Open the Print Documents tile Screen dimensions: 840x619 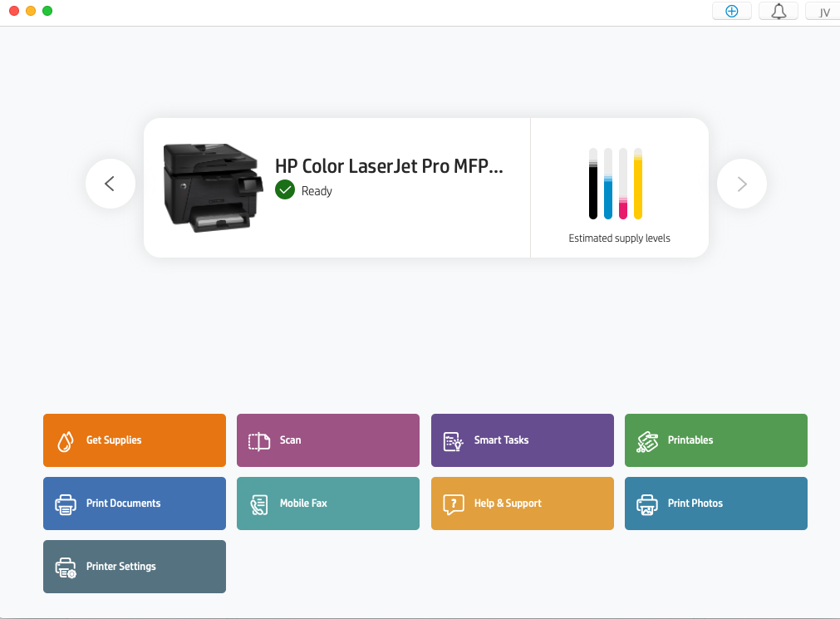click(x=135, y=504)
